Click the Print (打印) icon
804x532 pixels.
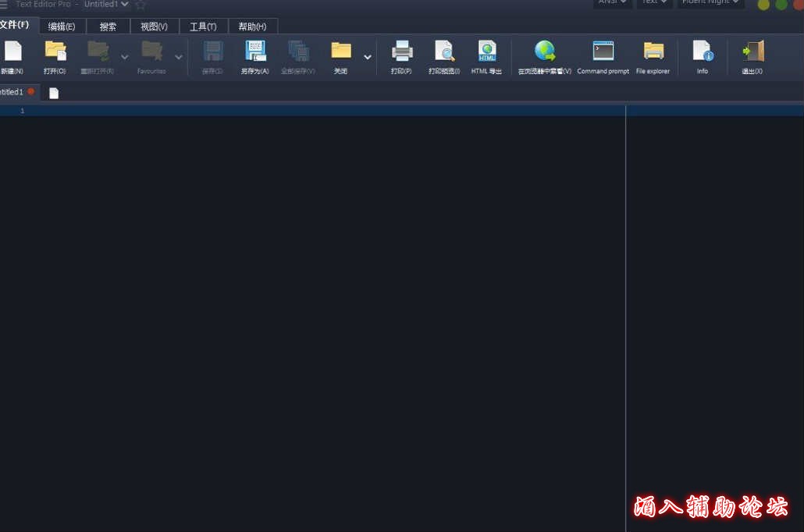click(402, 51)
